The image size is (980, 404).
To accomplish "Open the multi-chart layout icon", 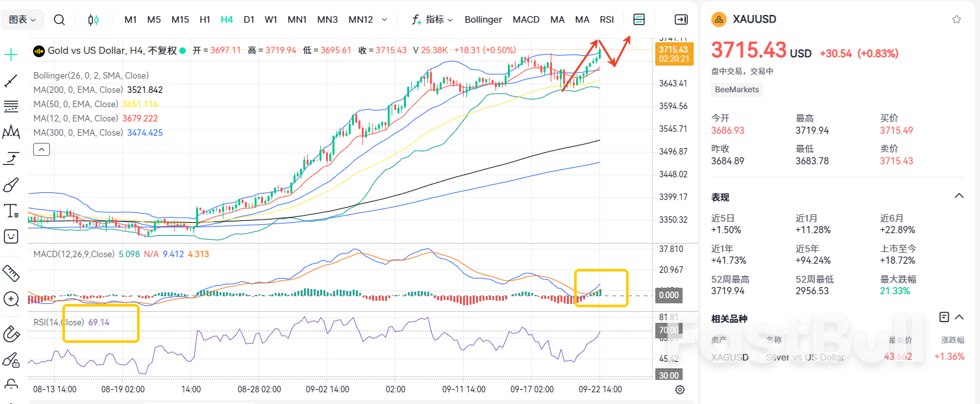I will (x=638, y=19).
